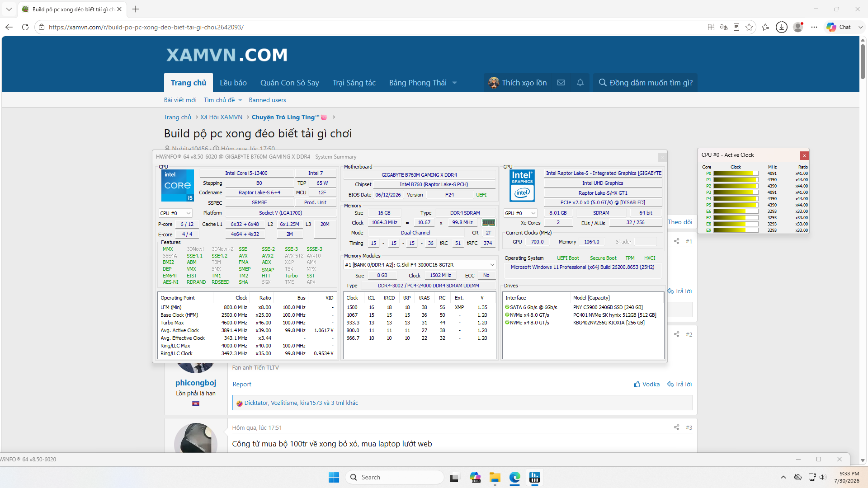868x488 pixels.
Task: Open the GPU #0 selector dropdown
Action: [520, 213]
